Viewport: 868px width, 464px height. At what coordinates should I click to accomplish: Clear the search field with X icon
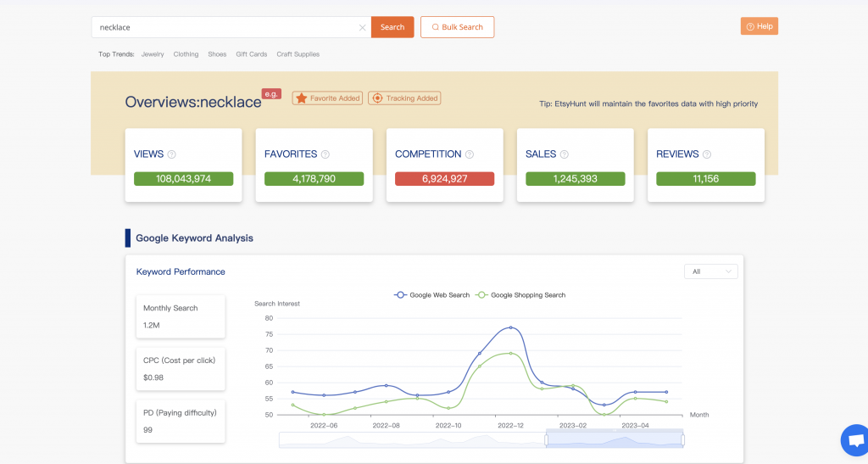[362, 27]
